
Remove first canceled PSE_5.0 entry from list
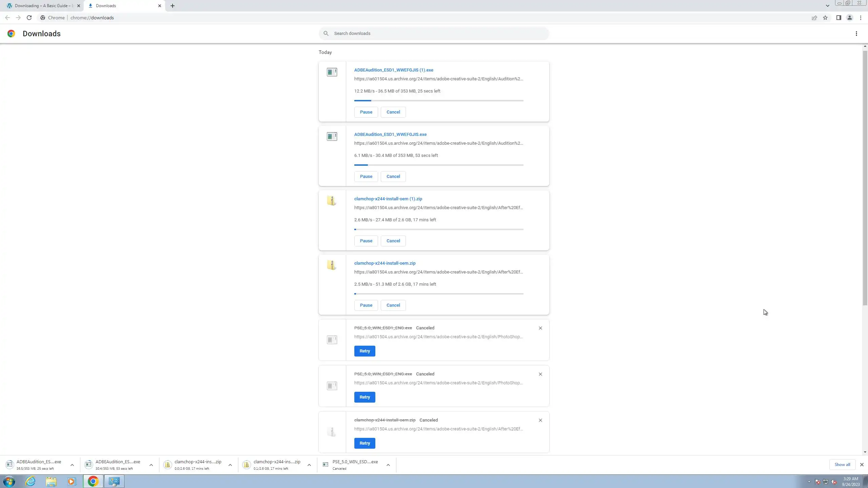click(x=540, y=328)
